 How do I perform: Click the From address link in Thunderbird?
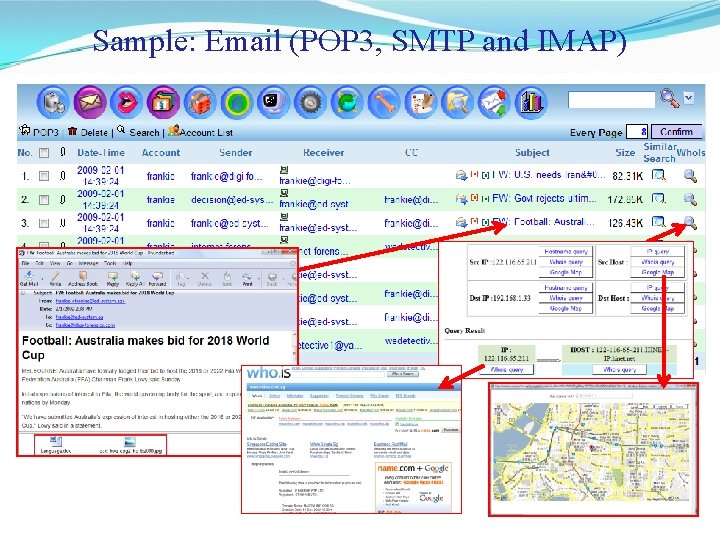(90, 301)
